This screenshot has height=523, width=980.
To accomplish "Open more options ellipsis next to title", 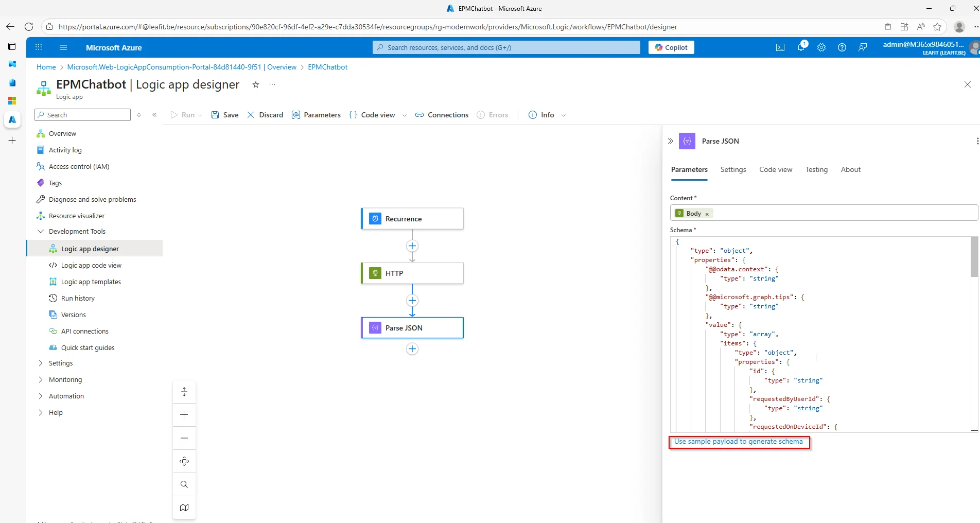I will (x=272, y=84).
